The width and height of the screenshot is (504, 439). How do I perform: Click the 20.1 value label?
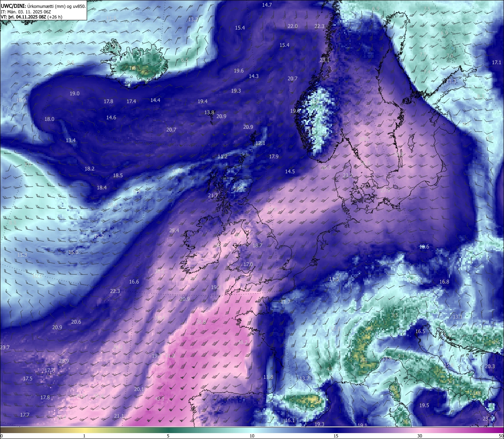[x=139, y=389]
